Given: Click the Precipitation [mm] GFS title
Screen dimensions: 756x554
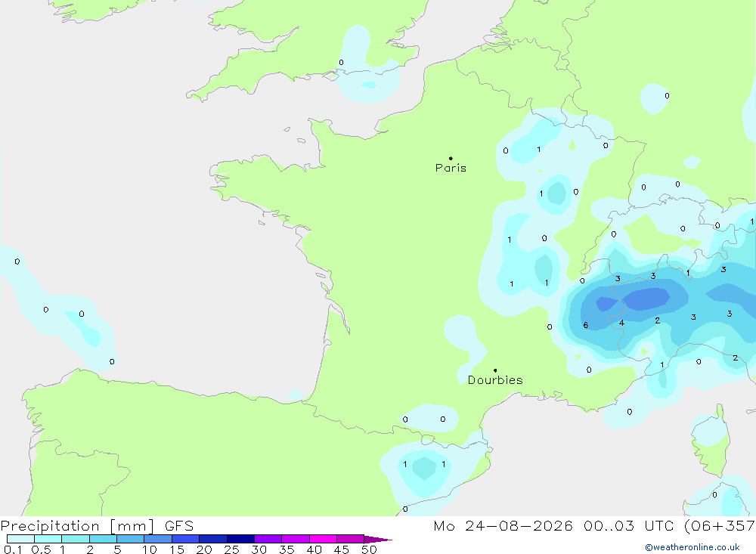Looking at the screenshot, I should 97,526.
